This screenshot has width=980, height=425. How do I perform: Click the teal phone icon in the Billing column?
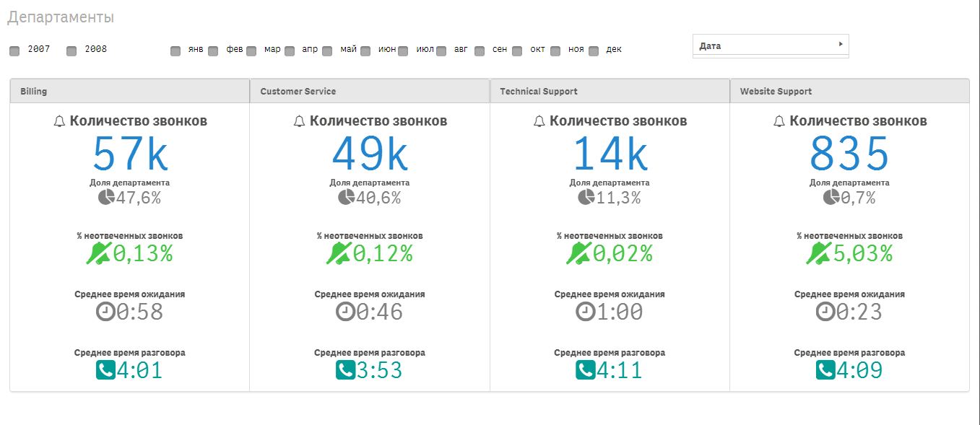click(105, 370)
